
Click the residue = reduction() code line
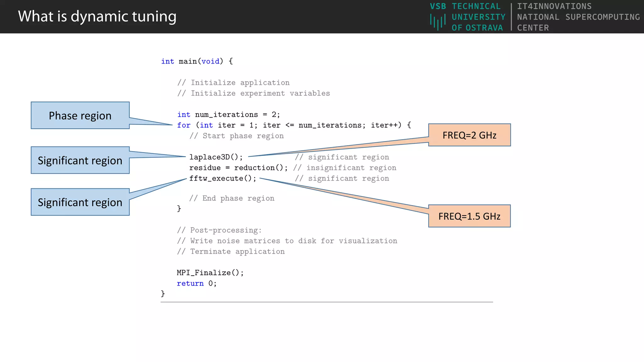coord(238,168)
